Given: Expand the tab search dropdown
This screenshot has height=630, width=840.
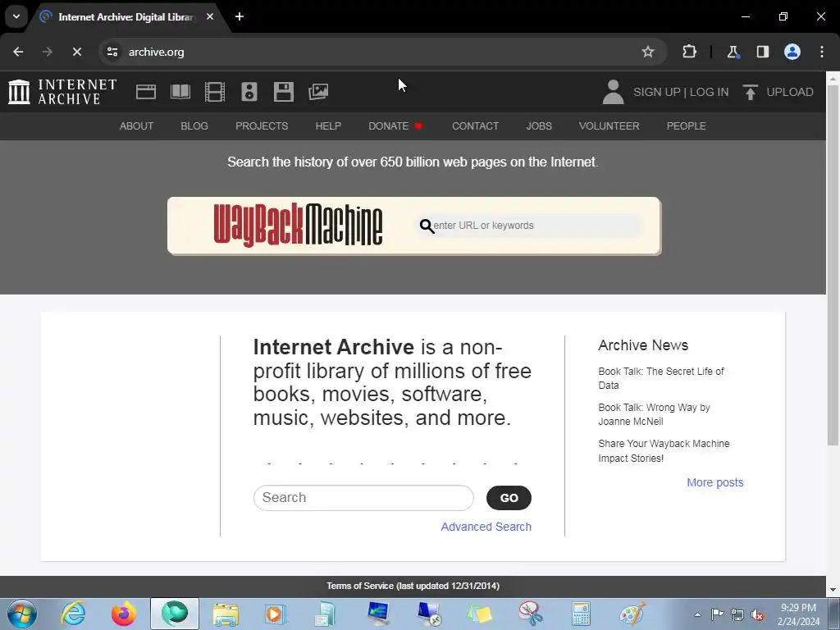Looking at the screenshot, I should pos(16,16).
